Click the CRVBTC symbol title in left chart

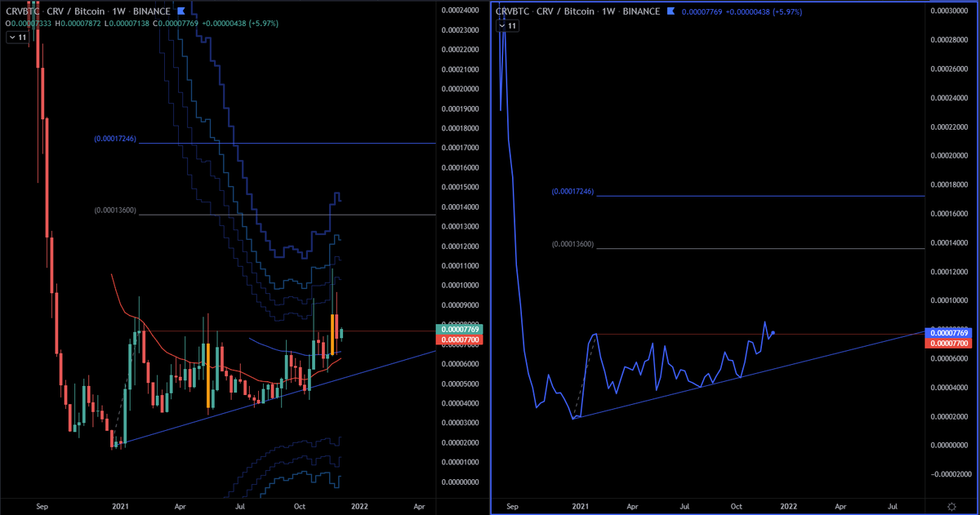pos(21,11)
